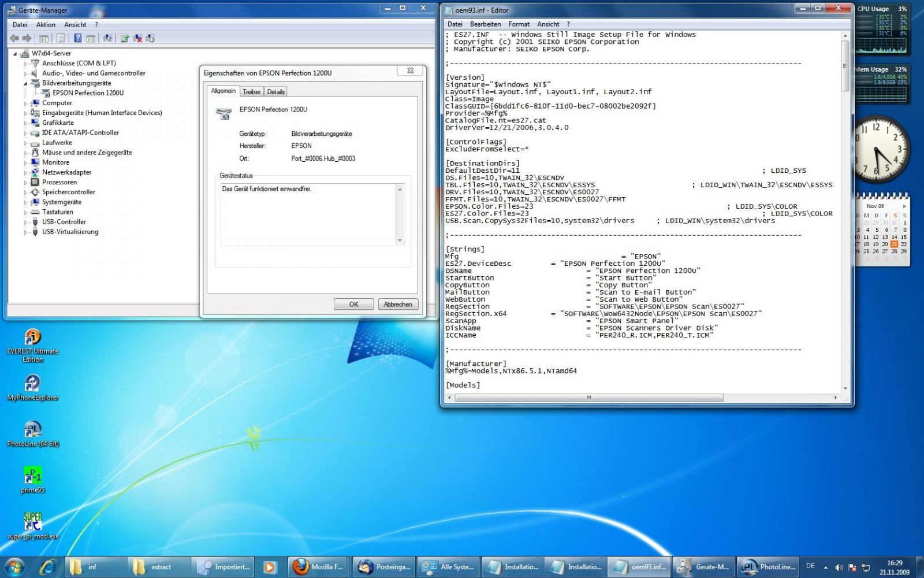Viewport: 924px width, 578px height.
Task: Open the blue Help toolbar icon
Action: (77, 38)
